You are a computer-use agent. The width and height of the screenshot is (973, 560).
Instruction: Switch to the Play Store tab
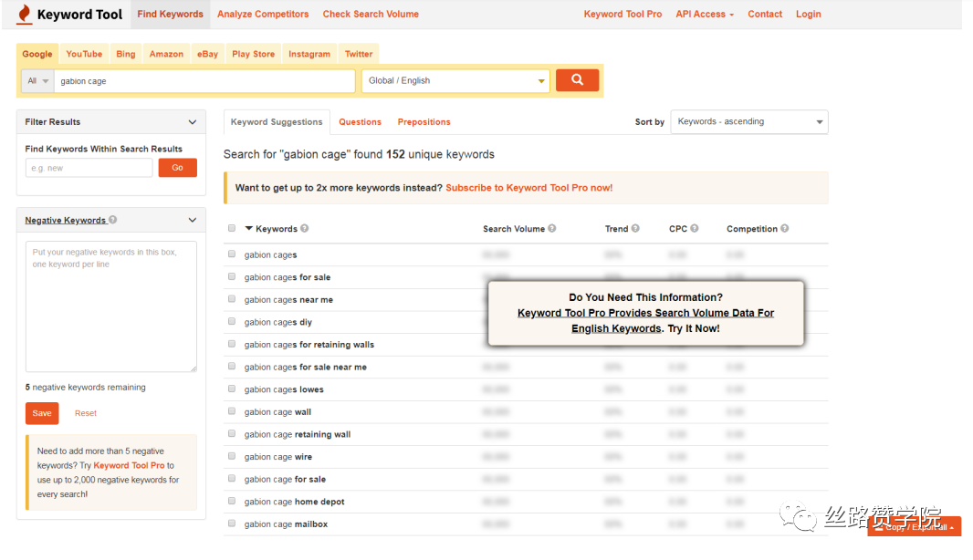253,54
